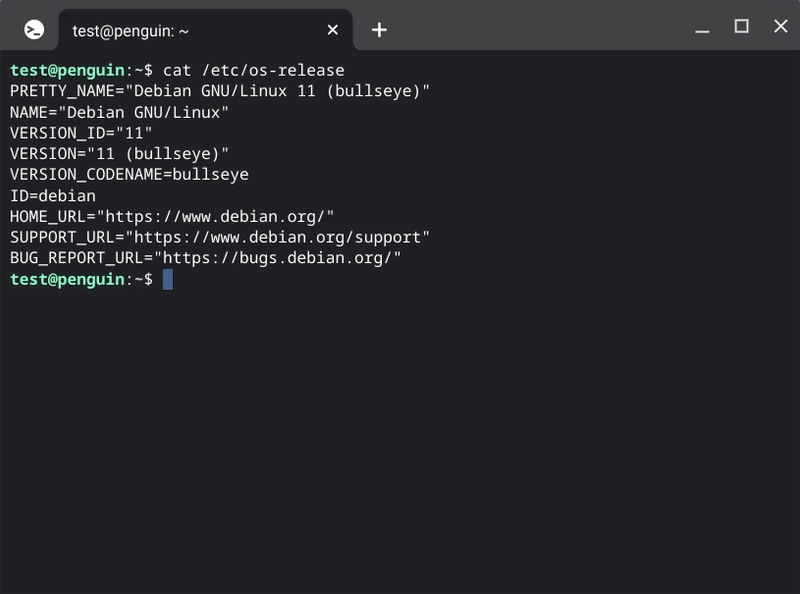Click the NAME="Debian GNU/Linux" line
800x594 pixels.
pos(119,112)
